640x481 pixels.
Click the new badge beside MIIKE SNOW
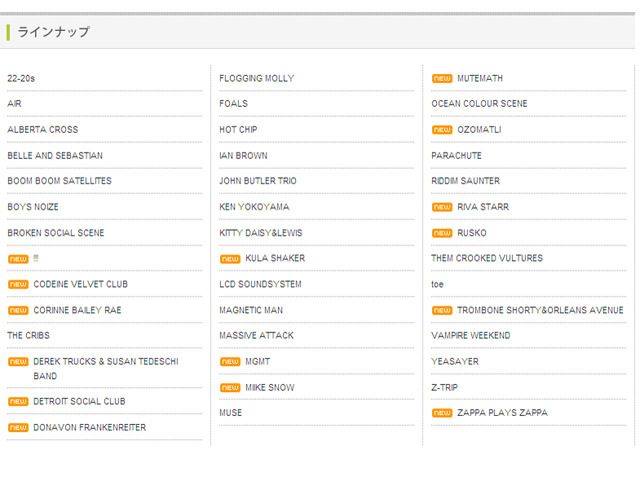coord(230,387)
